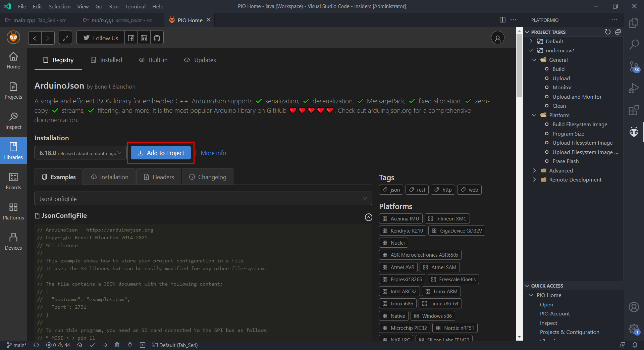Collapse the Quick Access section

click(573, 286)
